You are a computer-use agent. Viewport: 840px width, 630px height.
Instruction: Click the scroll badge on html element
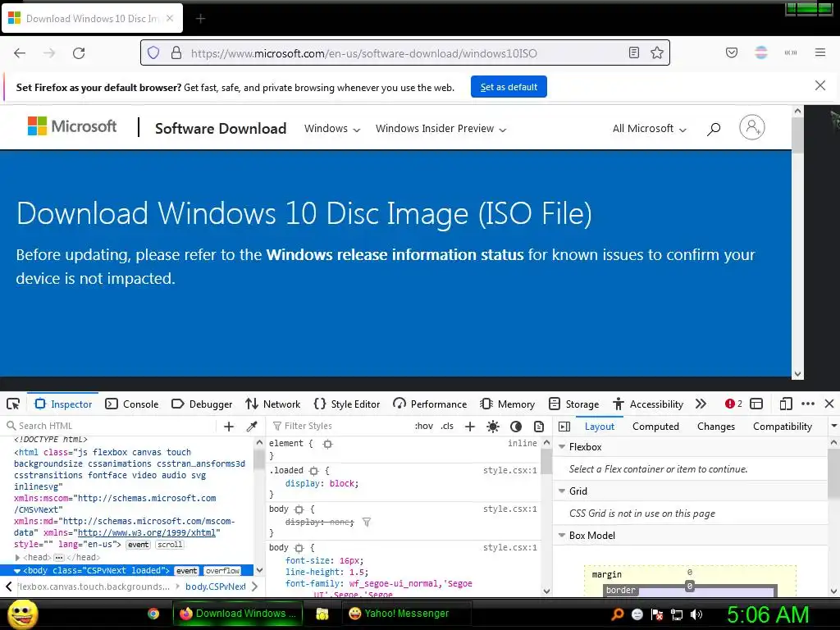[x=170, y=545]
